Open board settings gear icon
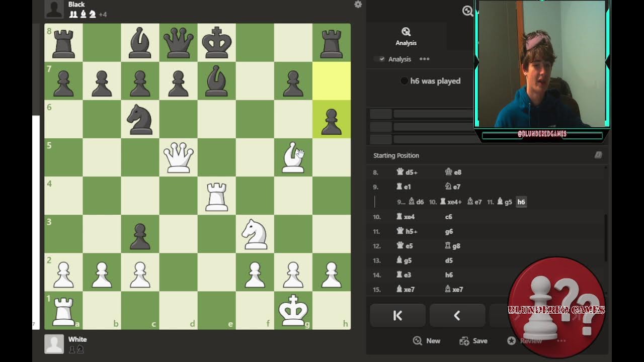The height and width of the screenshot is (362, 644). (358, 5)
